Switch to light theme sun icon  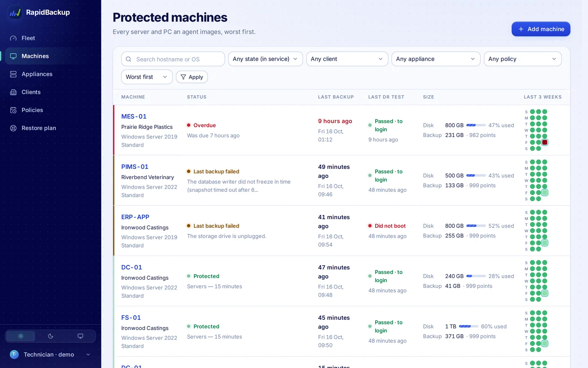pos(21,336)
